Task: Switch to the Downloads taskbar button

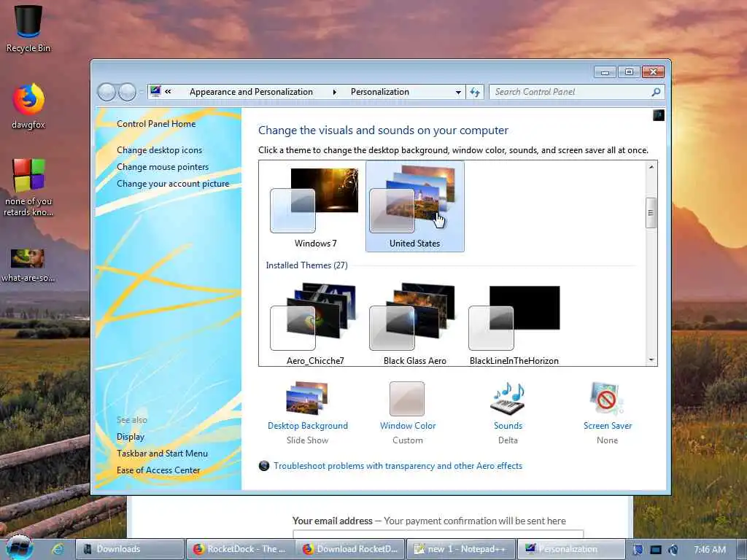Action: [x=130, y=549]
